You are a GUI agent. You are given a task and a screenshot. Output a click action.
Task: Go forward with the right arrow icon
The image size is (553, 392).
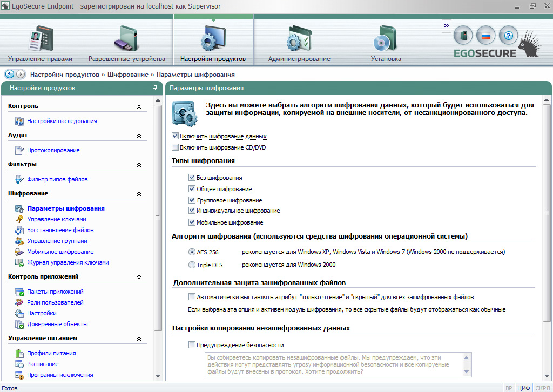tap(21, 74)
